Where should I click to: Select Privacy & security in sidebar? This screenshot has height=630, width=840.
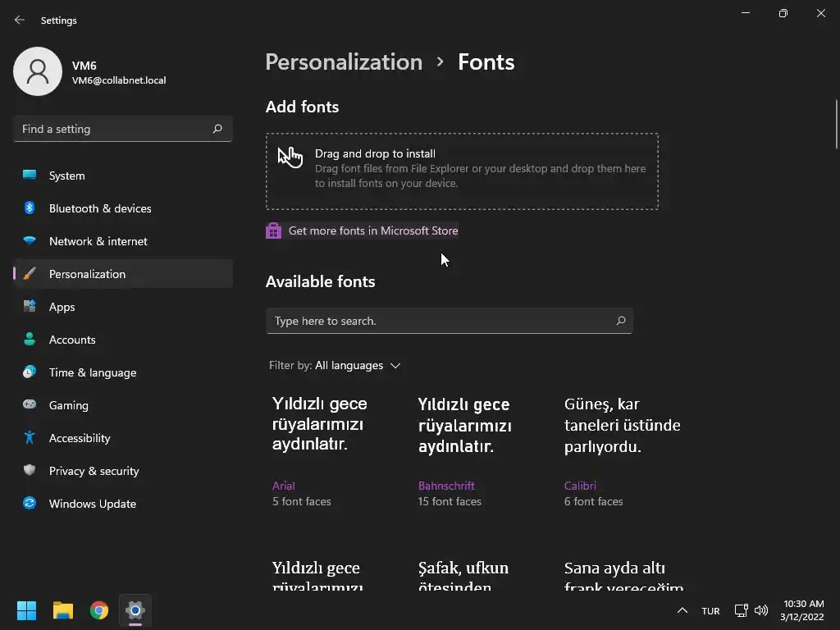pyautogui.click(x=94, y=471)
